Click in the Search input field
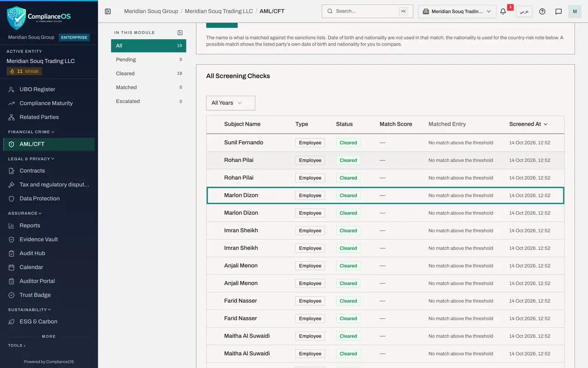 (367, 11)
